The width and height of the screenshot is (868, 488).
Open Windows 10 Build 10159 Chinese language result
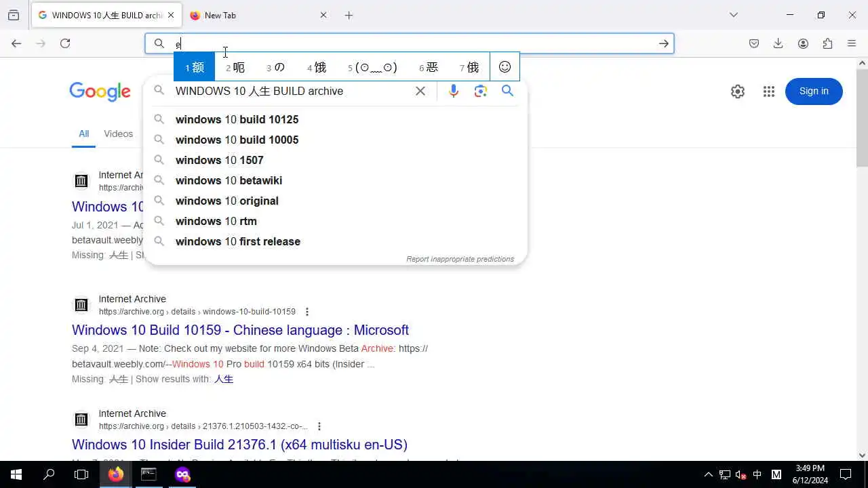tap(240, 330)
